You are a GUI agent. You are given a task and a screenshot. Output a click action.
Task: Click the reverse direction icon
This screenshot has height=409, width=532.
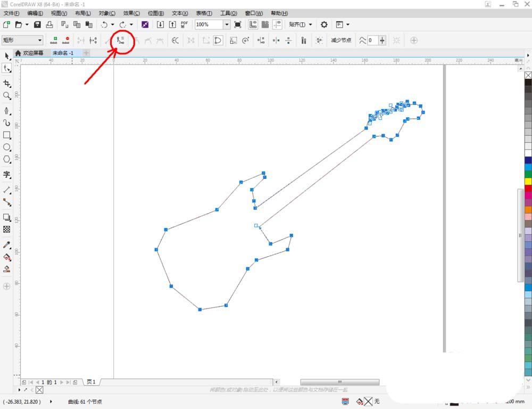pyautogui.click(x=175, y=40)
